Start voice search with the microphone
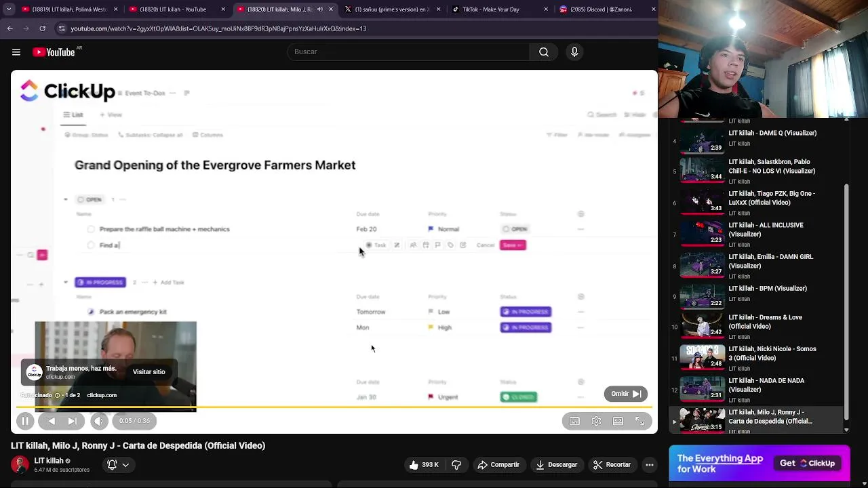868x488 pixels. 574,52
